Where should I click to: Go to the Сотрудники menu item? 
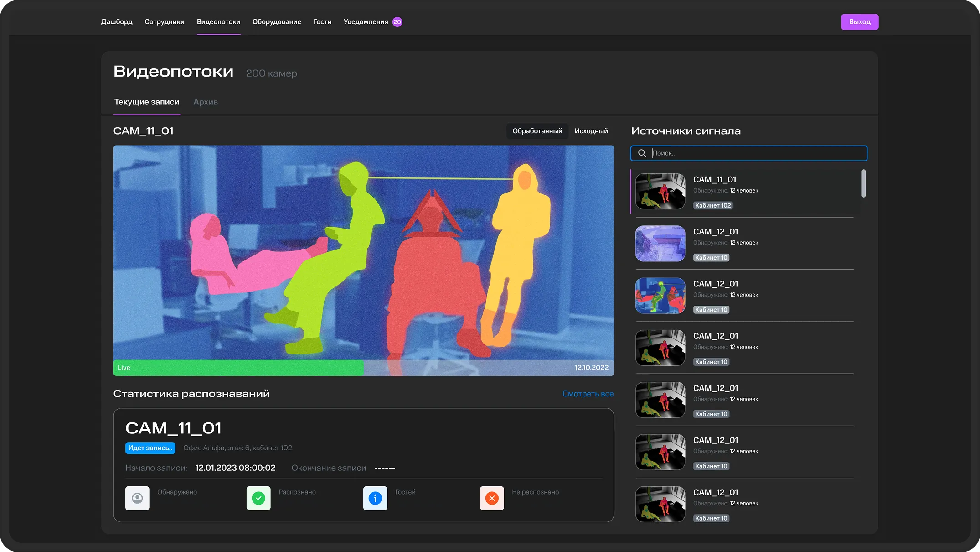165,22
